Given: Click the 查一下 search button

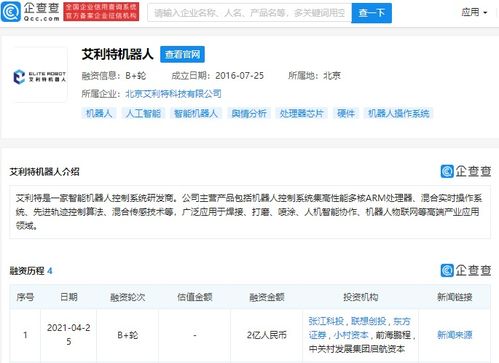Looking at the screenshot, I should click(x=372, y=13).
